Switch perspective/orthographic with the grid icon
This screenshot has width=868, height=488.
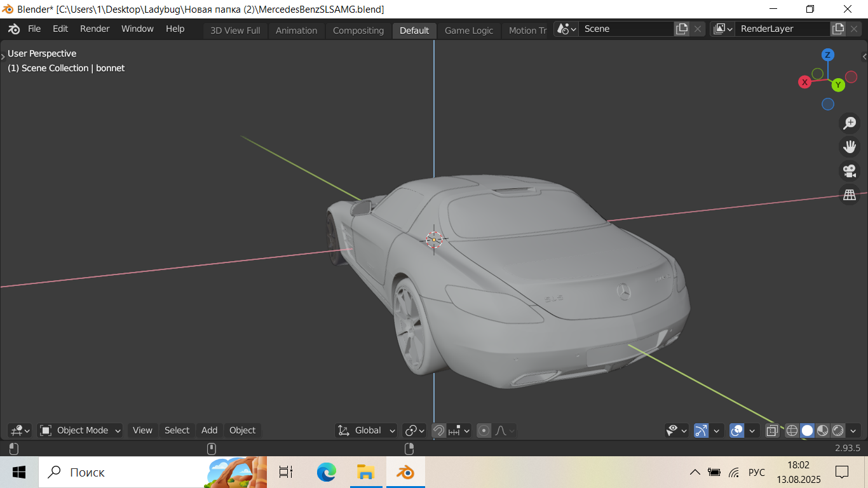pos(850,195)
